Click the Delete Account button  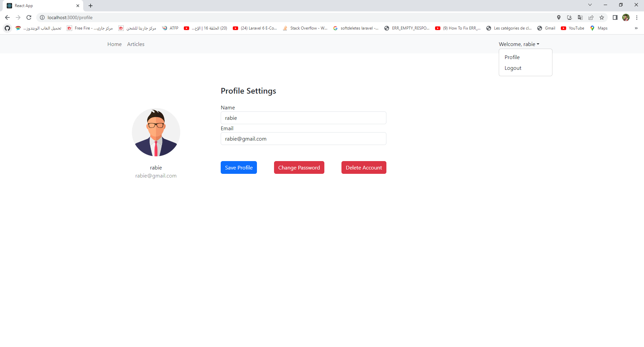pyautogui.click(x=364, y=167)
